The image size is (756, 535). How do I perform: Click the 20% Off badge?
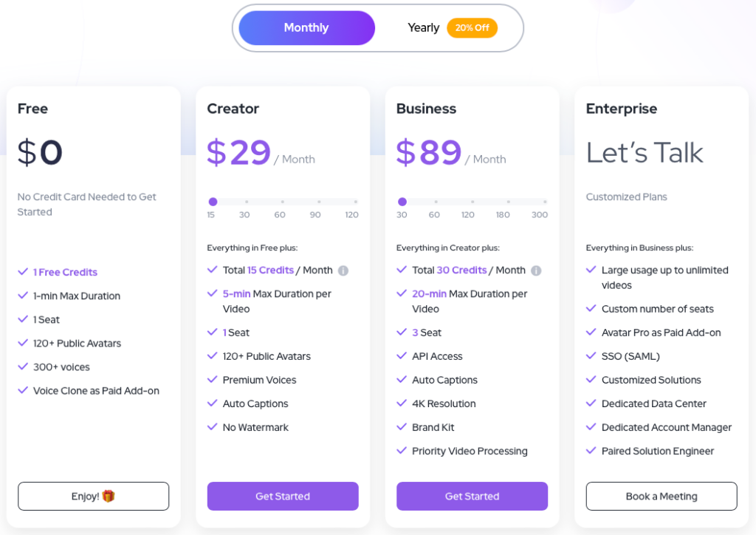[472, 28]
